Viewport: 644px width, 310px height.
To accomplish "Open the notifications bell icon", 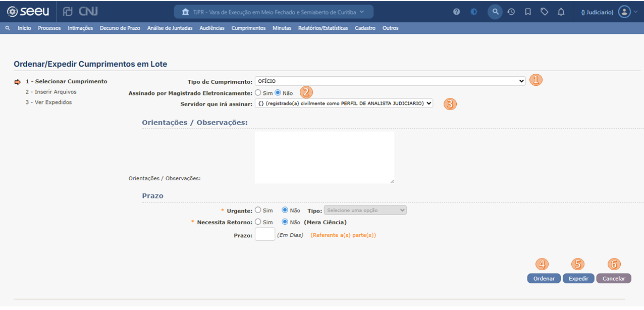I will click(x=561, y=12).
